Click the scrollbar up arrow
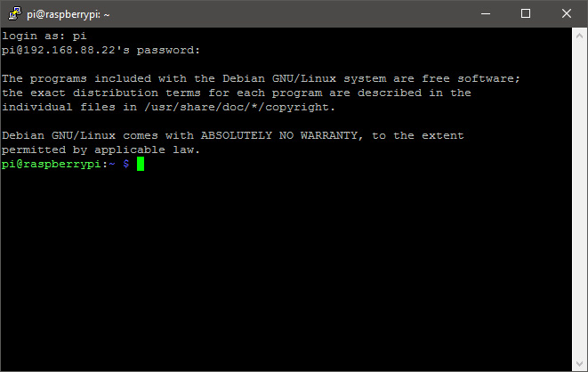The width and height of the screenshot is (588, 372). coord(580,35)
